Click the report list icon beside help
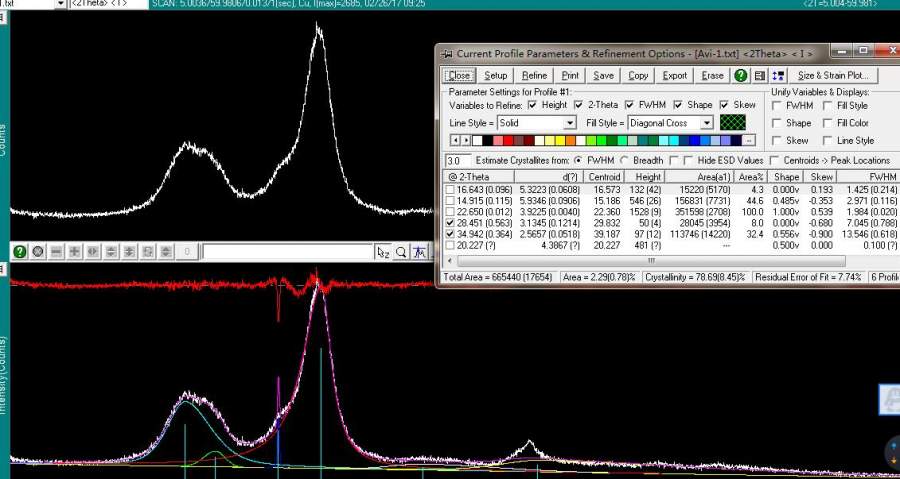The width and height of the screenshot is (900, 479). tap(760, 75)
